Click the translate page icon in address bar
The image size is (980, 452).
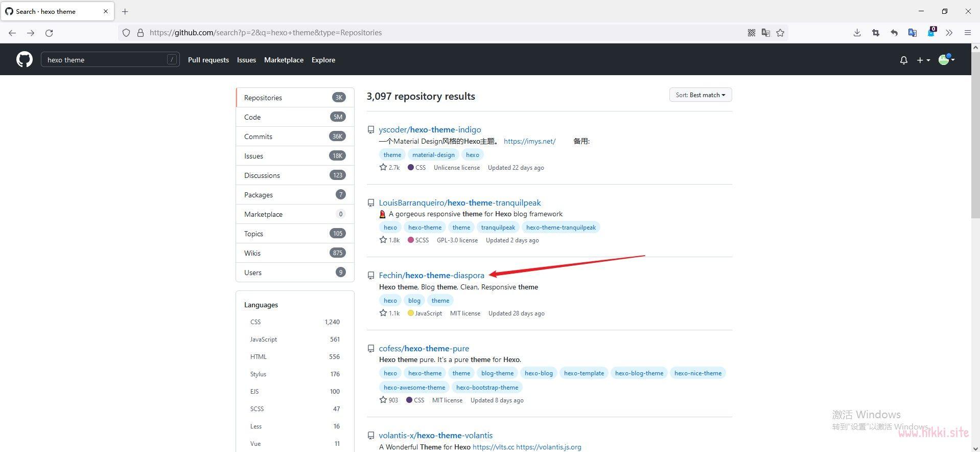pos(766,33)
